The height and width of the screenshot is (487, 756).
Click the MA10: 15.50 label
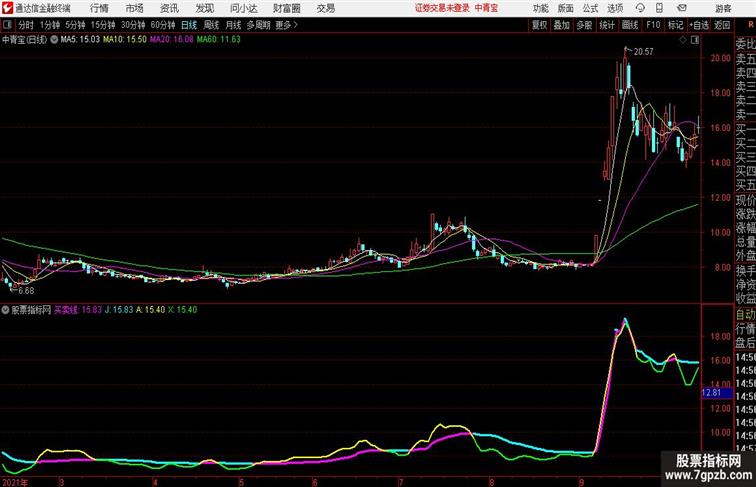(125, 40)
